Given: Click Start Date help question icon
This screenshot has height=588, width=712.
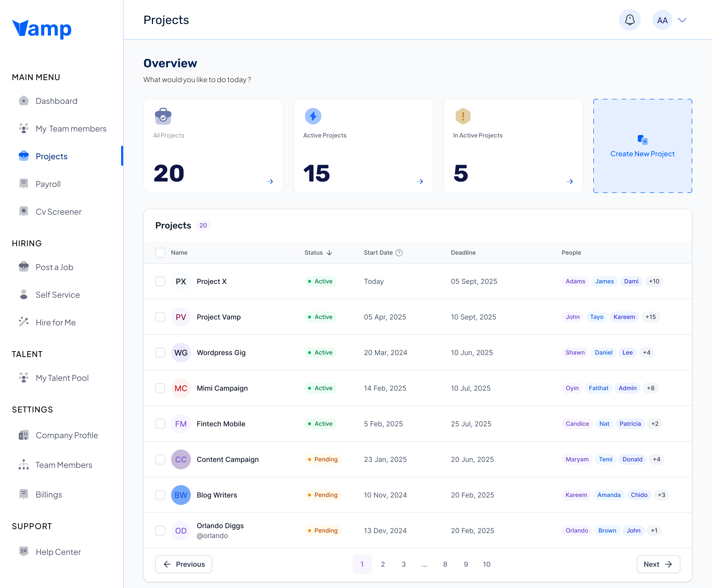Looking at the screenshot, I should pos(399,253).
